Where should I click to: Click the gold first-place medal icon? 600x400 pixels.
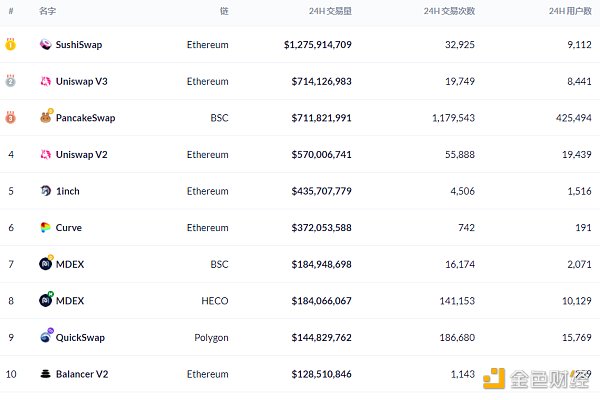tap(11, 44)
